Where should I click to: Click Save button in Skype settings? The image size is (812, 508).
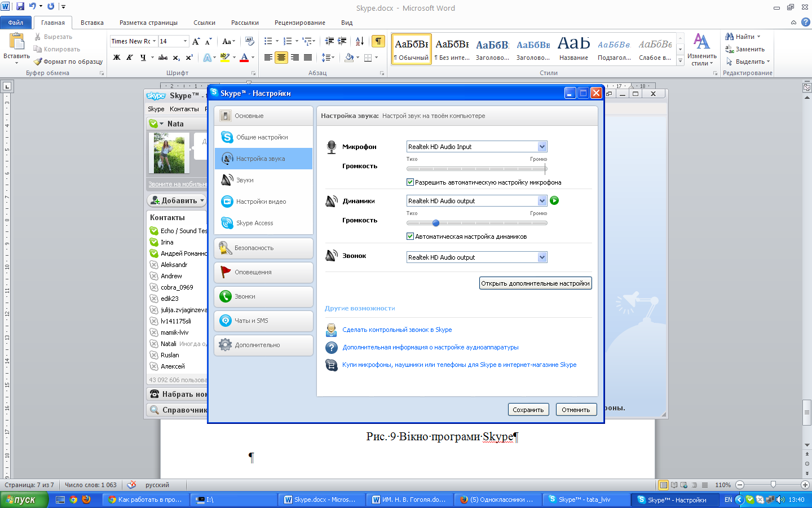(x=528, y=410)
